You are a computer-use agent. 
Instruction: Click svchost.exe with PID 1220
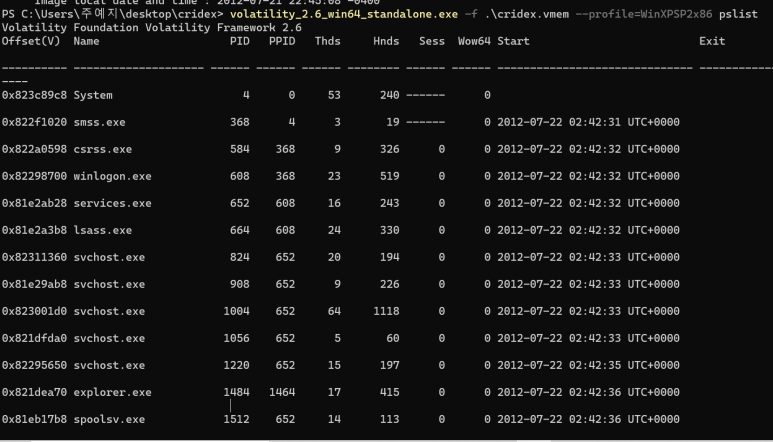pos(109,366)
